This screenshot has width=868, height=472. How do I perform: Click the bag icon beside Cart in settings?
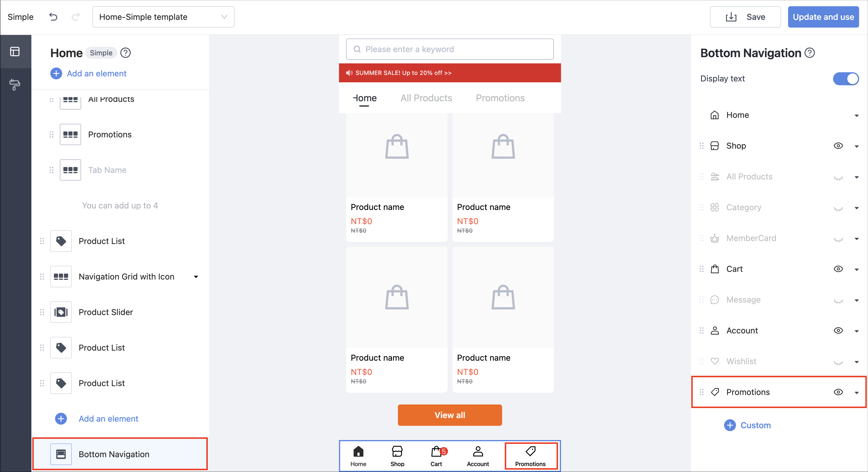[715, 269]
